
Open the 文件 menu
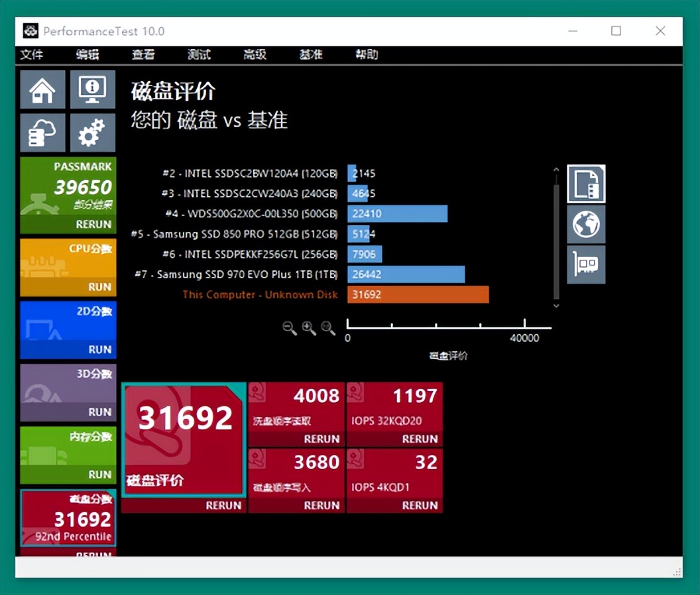32,55
